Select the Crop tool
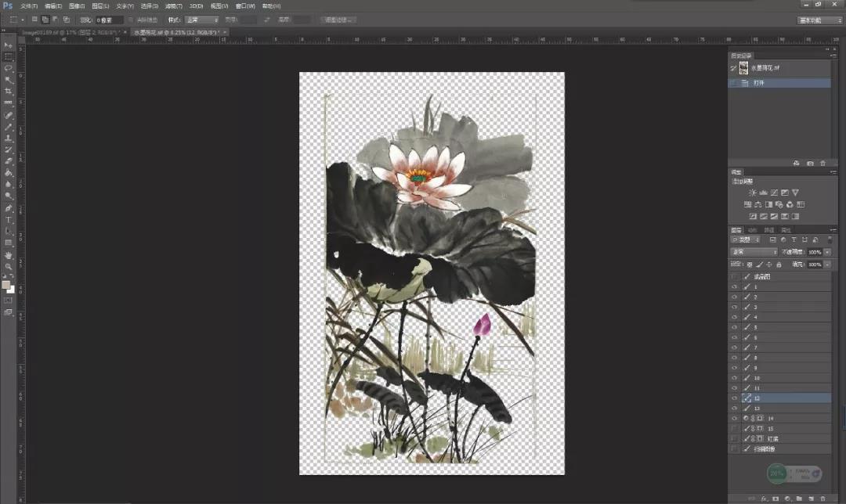This screenshot has height=504, width=846. point(9,92)
